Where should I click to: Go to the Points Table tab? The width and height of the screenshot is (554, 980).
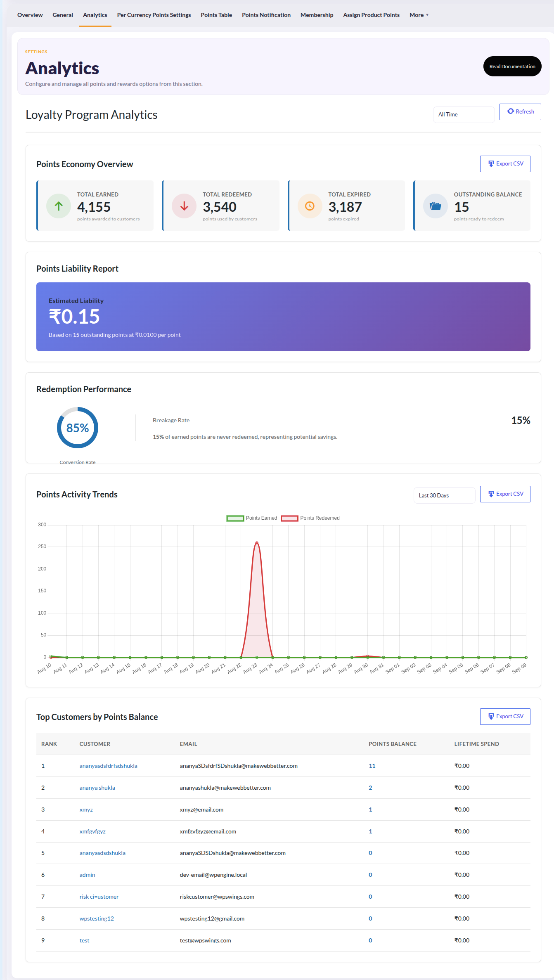click(216, 15)
